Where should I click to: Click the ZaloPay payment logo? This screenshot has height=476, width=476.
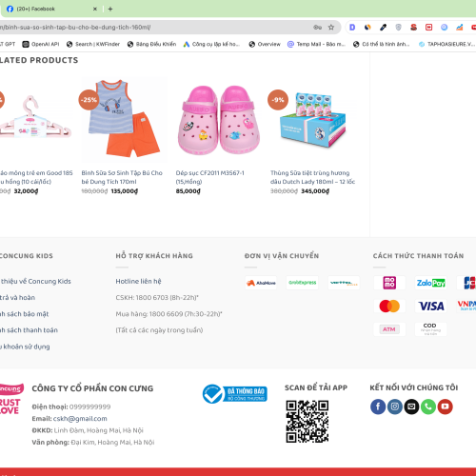[431, 283]
